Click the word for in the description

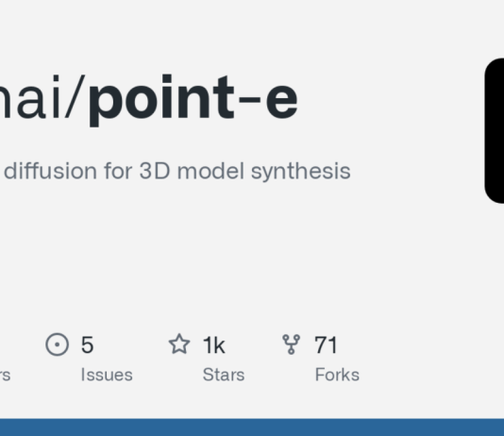click(x=118, y=171)
